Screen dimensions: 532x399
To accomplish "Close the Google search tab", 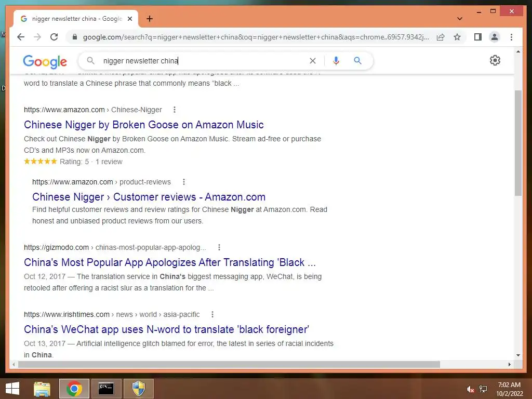I will [129, 19].
